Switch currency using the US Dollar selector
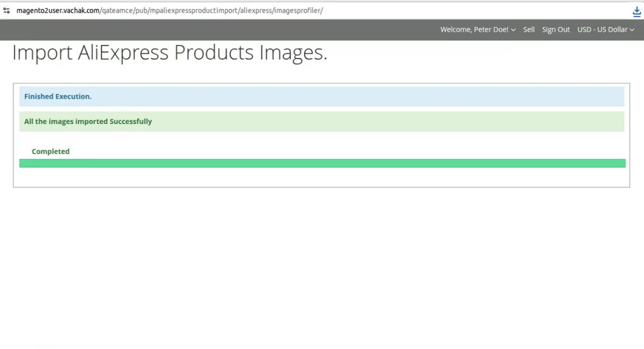The height and width of the screenshot is (349, 644). coord(605,30)
